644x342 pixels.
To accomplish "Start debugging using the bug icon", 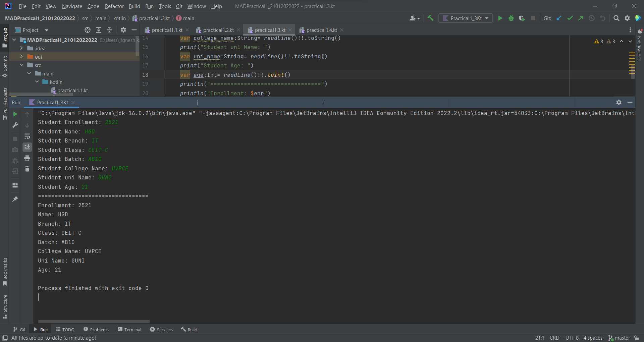I will 511,18.
